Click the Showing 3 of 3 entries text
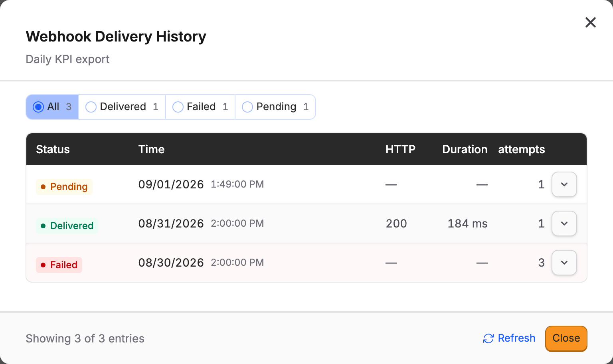 pyautogui.click(x=85, y=338)
